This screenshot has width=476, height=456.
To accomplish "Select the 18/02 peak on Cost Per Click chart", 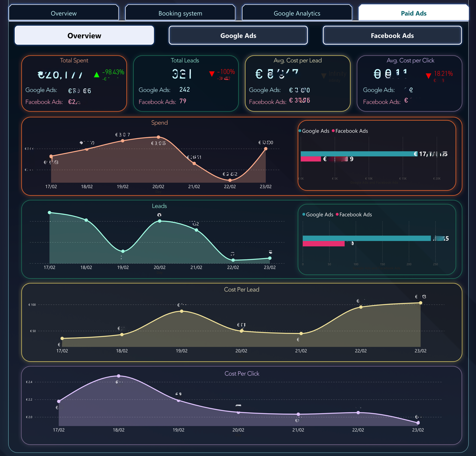I will tap(119, 376).
